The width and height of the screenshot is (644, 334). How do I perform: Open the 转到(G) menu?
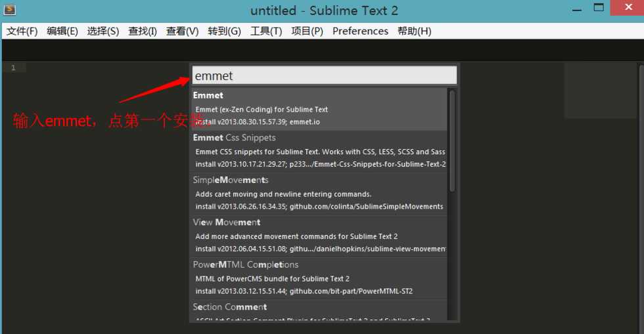pyautogui.click(x=224, y=31)
